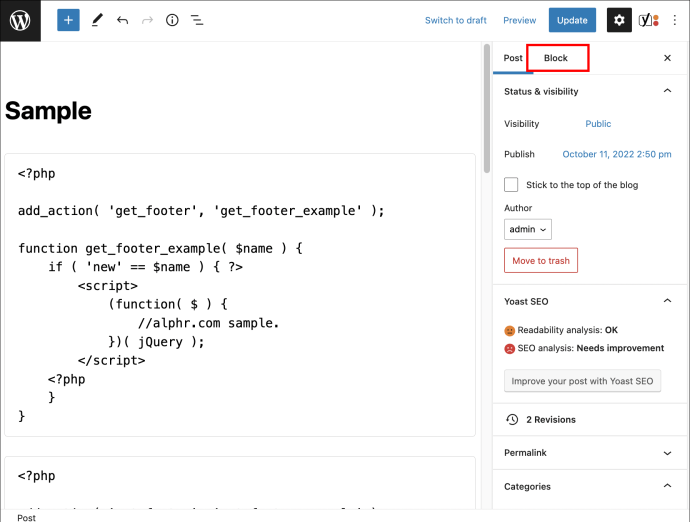Click the Revisions clock icon
Viewport: 690px width, 522px height.
pyautogui.click(x=512, y=419)
